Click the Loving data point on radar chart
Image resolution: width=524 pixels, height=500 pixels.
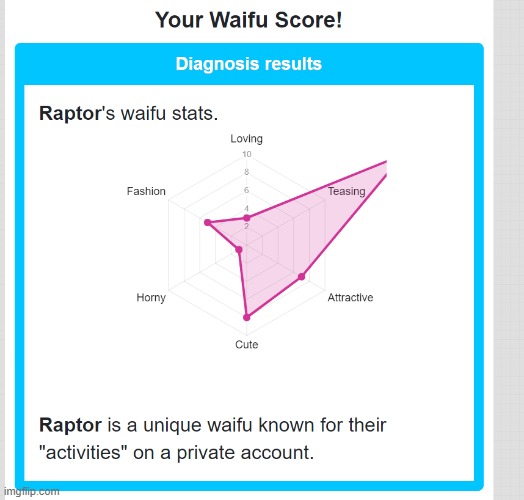point(247,218)
